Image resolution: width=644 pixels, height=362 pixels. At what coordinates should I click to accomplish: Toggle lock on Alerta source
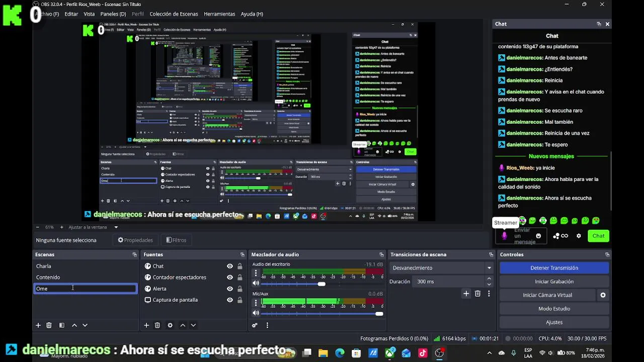coord(239,289)
